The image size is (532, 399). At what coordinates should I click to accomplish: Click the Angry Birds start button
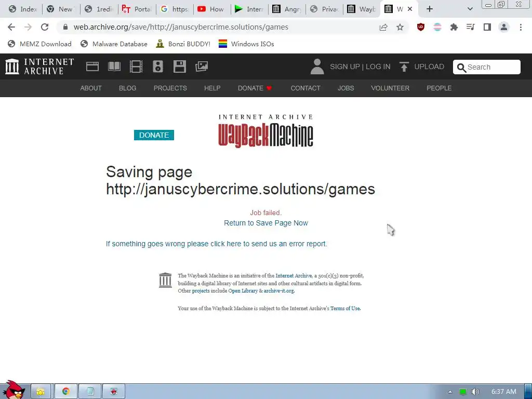[14, 390]
